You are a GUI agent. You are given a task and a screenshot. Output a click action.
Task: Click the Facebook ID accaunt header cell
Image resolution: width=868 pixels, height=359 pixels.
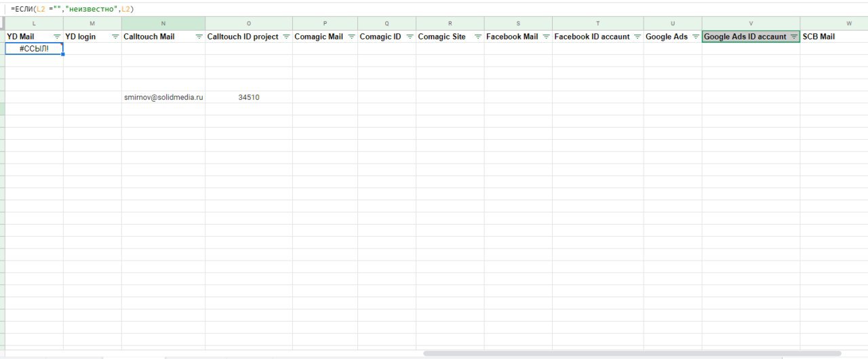pyautogui.click(x=598, y=37)
